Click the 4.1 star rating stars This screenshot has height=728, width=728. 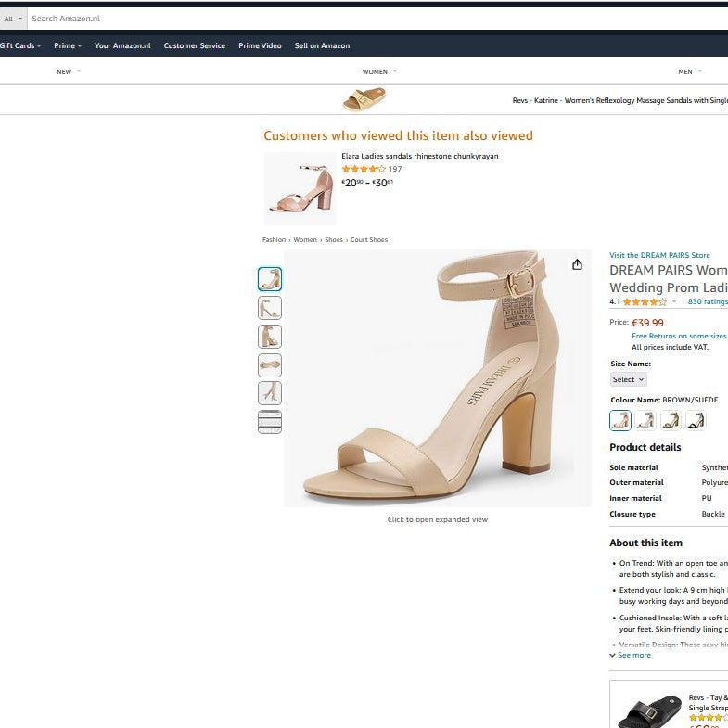645,301
